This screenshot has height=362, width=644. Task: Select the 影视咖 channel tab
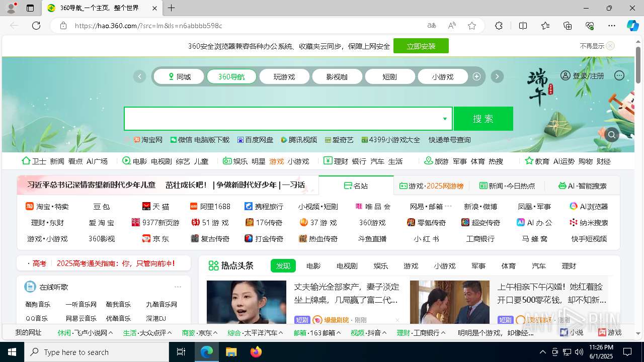pyautogui.click(x=337, y=76)
